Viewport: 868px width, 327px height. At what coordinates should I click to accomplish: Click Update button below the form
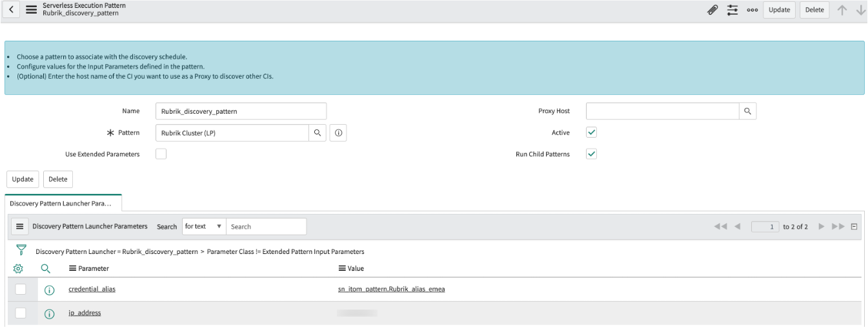click(x=23, y=179)
